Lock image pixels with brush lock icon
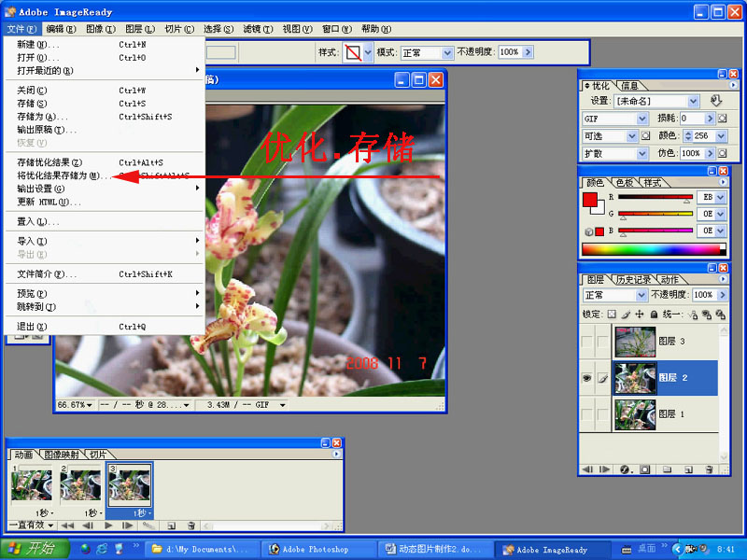The height and width of the screenshot is (560, 747). [626, 314]
